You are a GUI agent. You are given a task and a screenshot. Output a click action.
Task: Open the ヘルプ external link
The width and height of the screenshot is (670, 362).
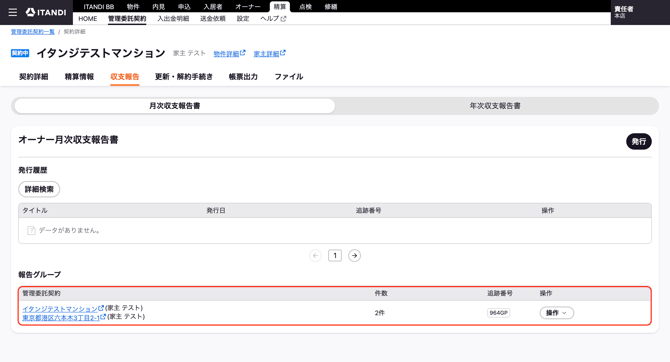point(273,18)
